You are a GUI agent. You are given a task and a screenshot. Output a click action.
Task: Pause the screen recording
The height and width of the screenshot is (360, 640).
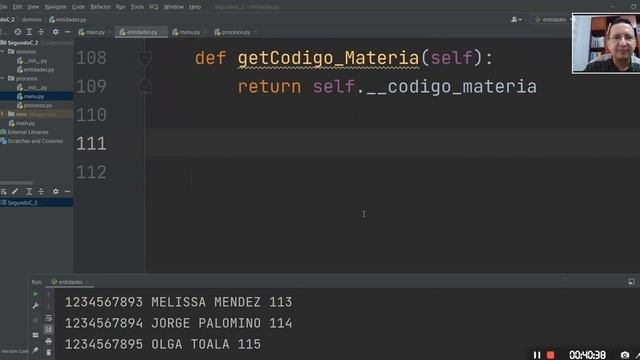point(537,355)
